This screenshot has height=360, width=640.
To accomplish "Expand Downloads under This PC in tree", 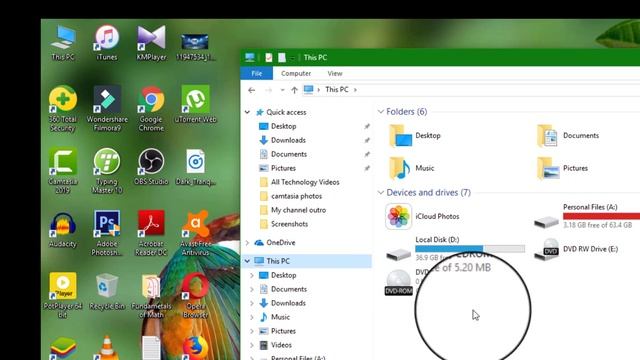I will (x=252, y=303).
